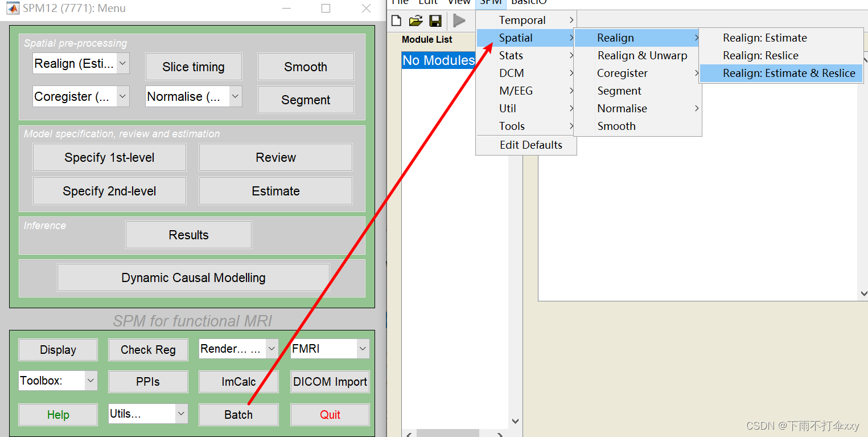Viewport: 868px width, 437px height.
Task: Click the Batch button
Action: [x=238, y=415]
